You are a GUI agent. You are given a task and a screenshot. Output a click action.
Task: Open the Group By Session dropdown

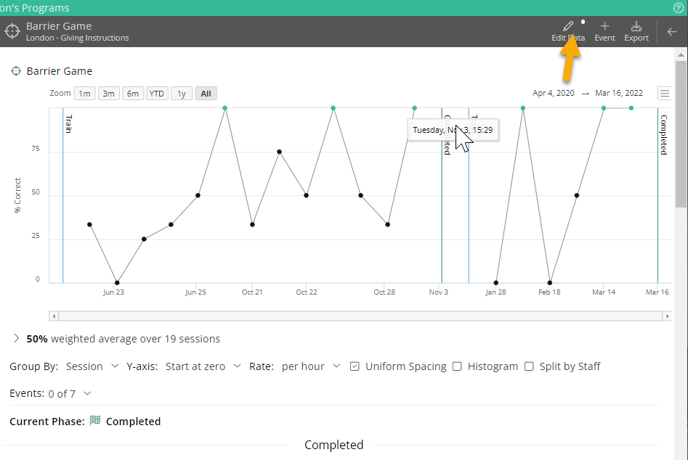coord(92,367)
